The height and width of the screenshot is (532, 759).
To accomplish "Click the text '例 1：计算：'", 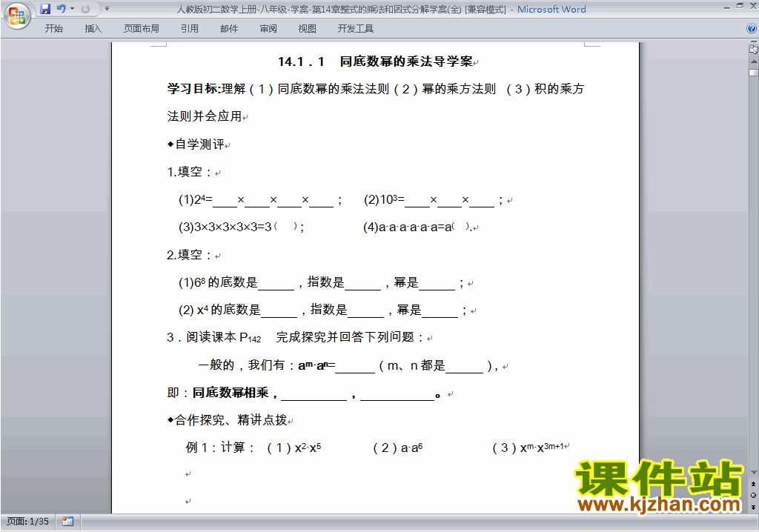I will pyautogui.click(x=221, y=448).
